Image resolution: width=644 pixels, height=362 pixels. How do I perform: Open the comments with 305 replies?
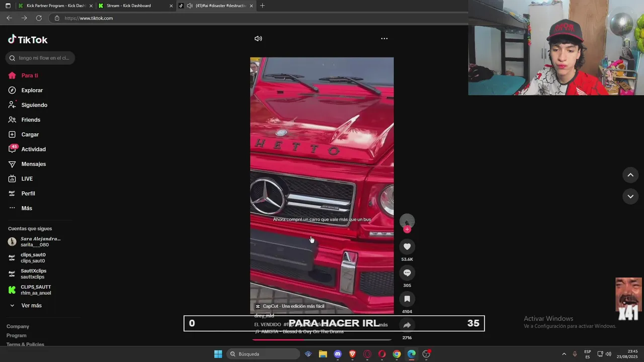coord(407,273)
